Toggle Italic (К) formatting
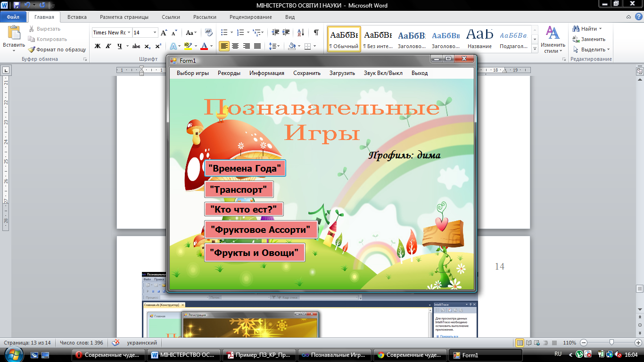Viewport: 644px width, 362px height. click(x=108, y=46)
